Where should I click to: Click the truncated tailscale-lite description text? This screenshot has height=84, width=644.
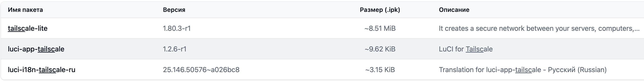coord(539,28)
